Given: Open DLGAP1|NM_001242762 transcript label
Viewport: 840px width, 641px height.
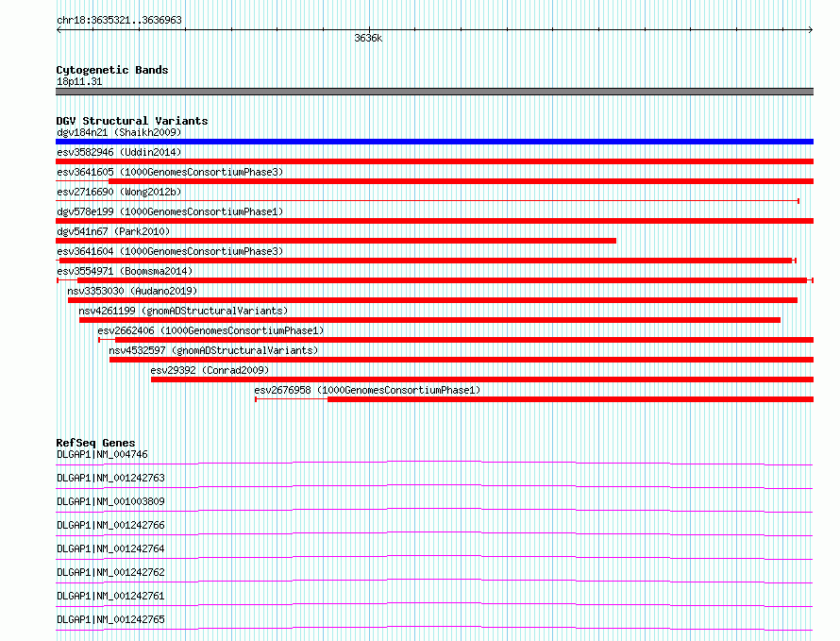Looking at the screenshot, I should point(110,572).
